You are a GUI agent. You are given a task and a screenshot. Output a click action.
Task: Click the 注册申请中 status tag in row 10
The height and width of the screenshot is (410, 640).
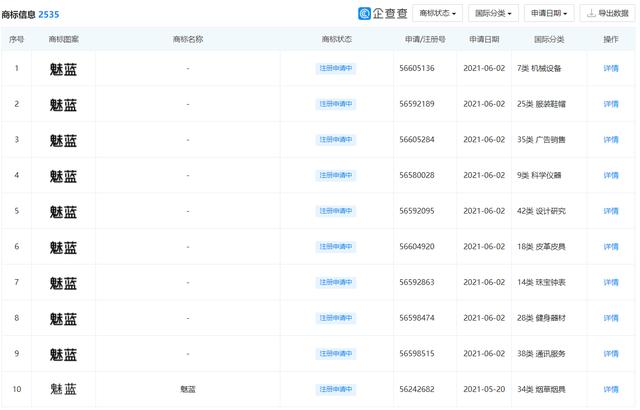(336, 389)
